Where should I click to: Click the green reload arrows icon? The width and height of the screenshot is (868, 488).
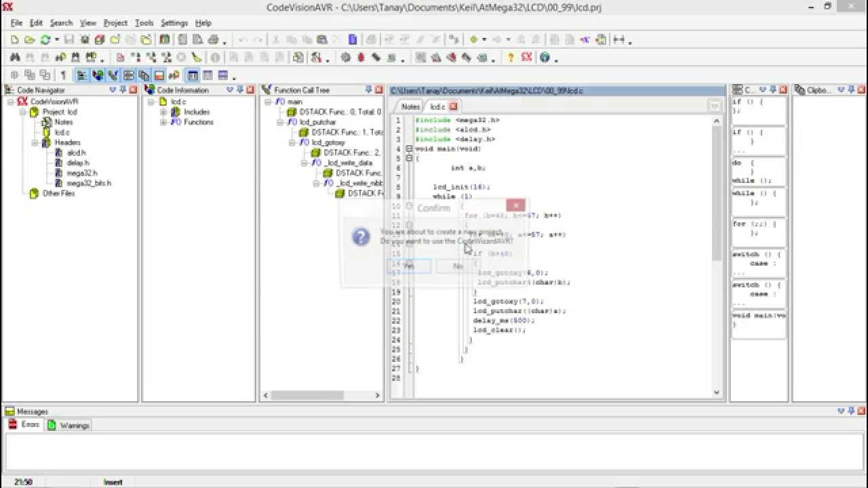[45, 39]
